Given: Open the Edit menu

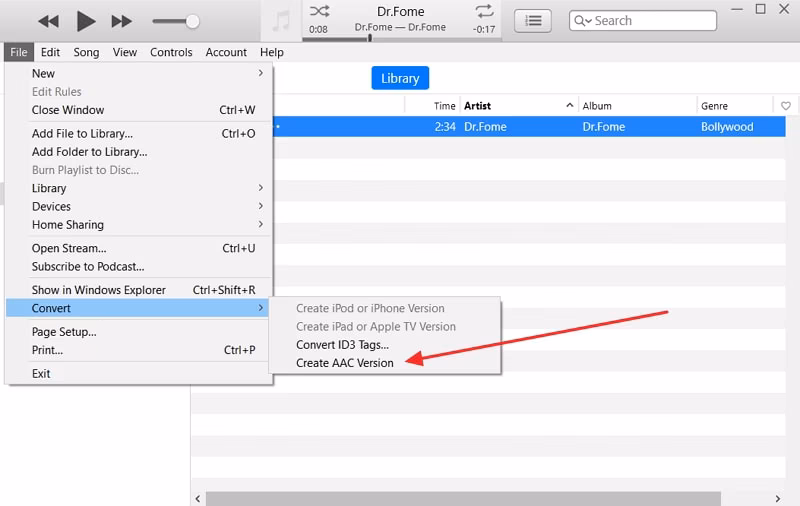Looking at the screenshot, I should (50, 52).
